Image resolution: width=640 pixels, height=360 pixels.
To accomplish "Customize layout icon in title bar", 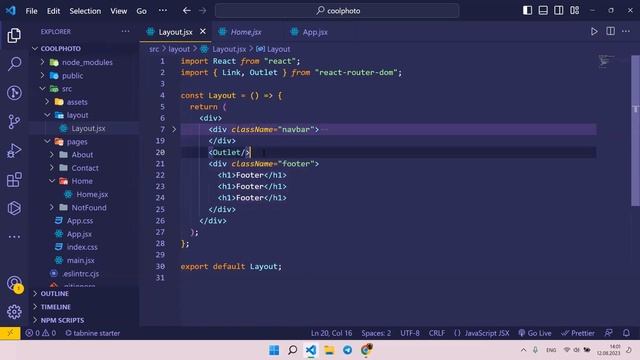I will pos(575,11).
